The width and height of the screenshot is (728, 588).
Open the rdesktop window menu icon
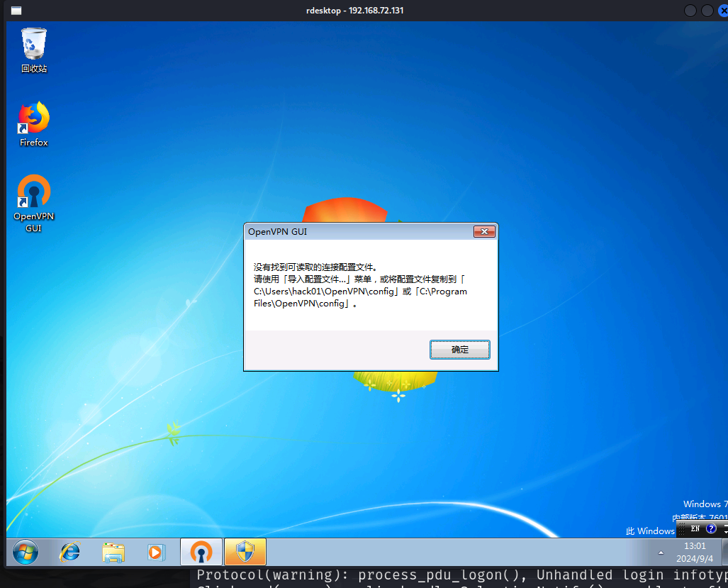click(16, 10)
